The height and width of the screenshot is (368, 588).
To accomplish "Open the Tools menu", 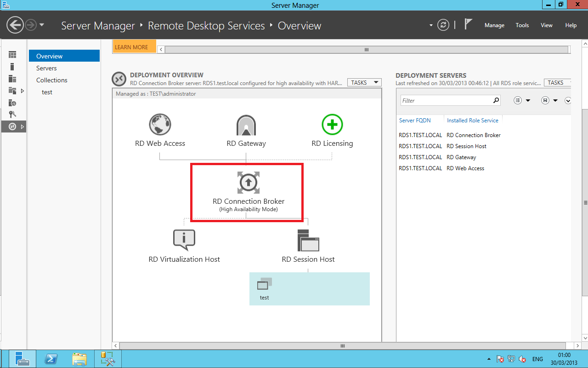I will tap(522, 25).
